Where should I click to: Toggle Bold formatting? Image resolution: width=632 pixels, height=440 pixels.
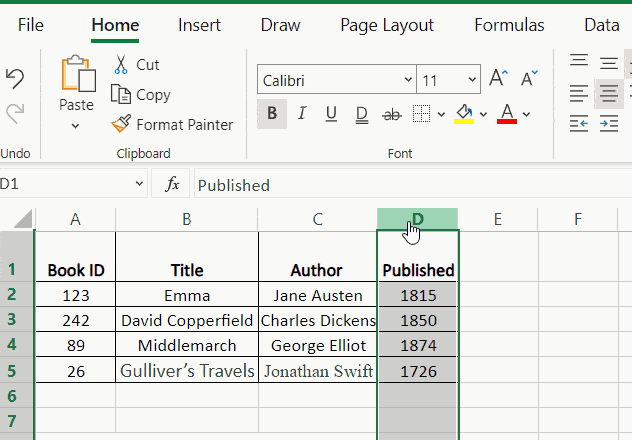point(272,114)
